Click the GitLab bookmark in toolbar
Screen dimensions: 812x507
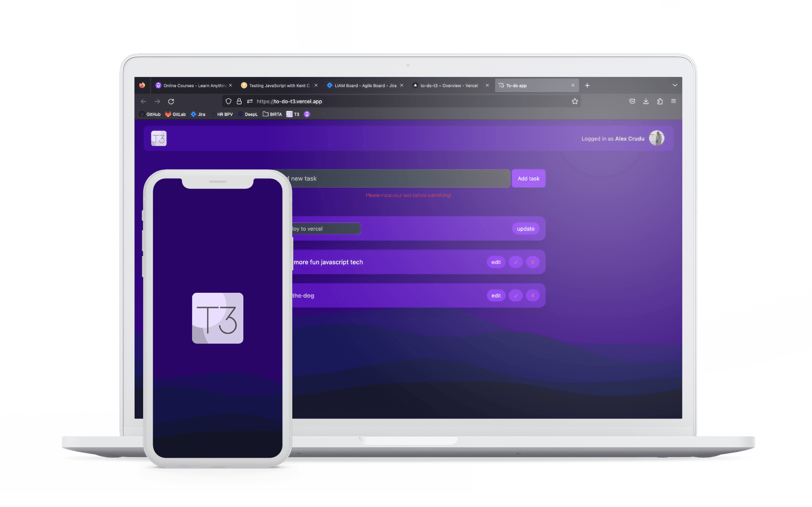tap(177, 114)
